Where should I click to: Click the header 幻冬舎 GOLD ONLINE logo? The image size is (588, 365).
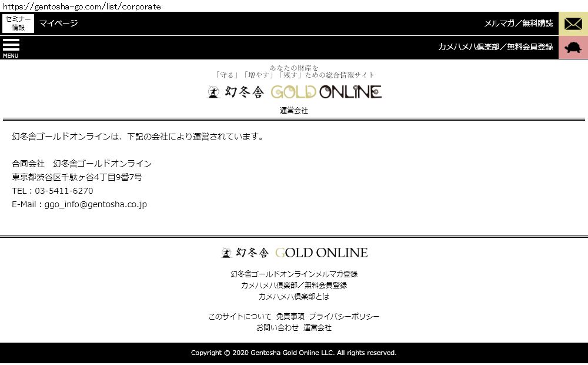tap(294, 92)
